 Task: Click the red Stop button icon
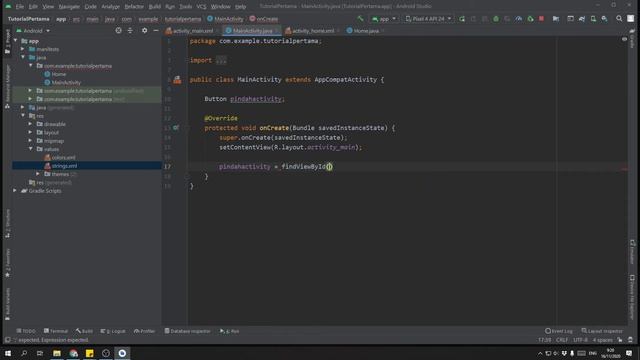point(541,19)
